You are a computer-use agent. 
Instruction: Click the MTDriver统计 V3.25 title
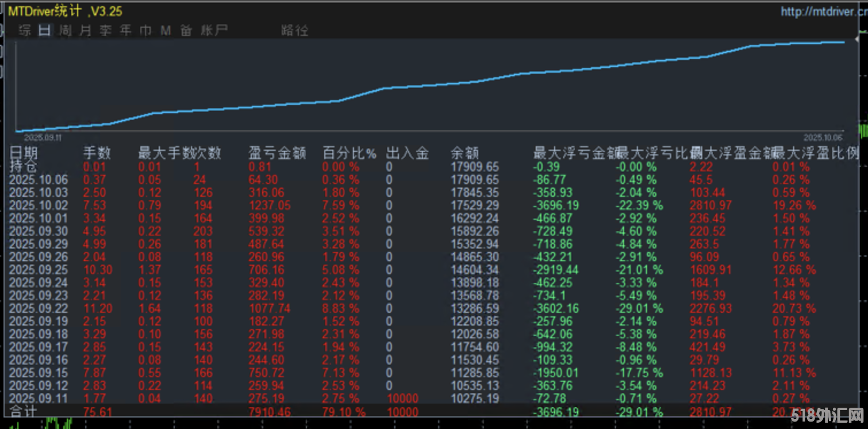[65, 12]
